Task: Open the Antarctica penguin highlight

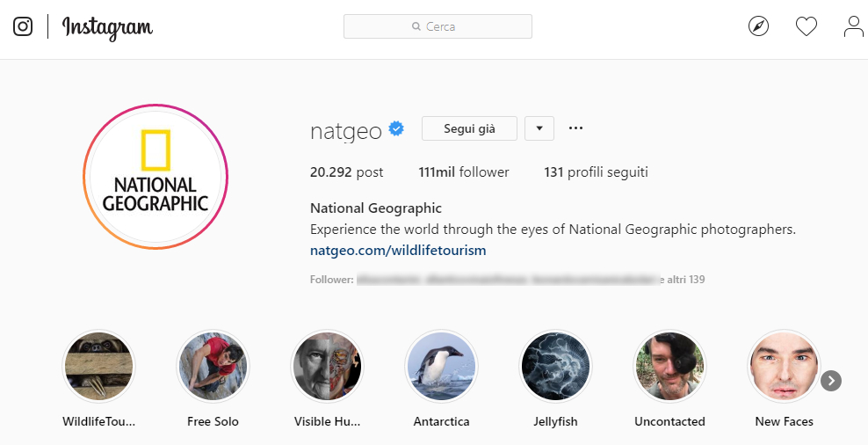Action: [x=441, y=366]
